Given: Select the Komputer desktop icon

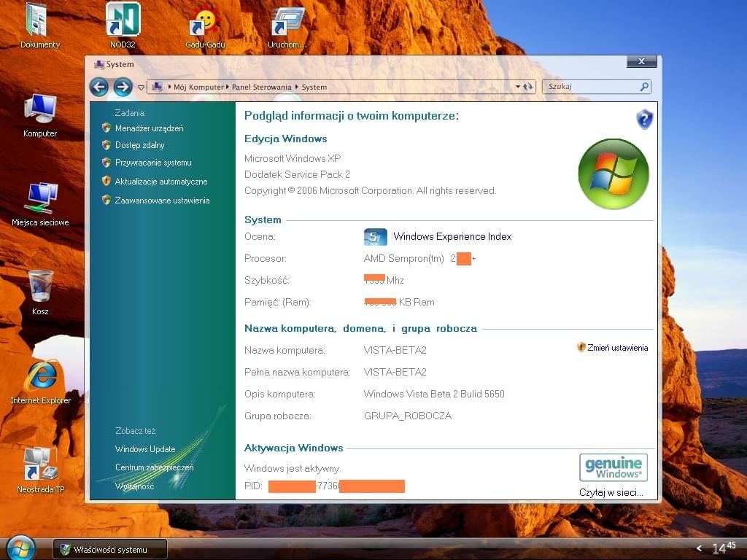Looking at the screenshot, I should [40, 116].
